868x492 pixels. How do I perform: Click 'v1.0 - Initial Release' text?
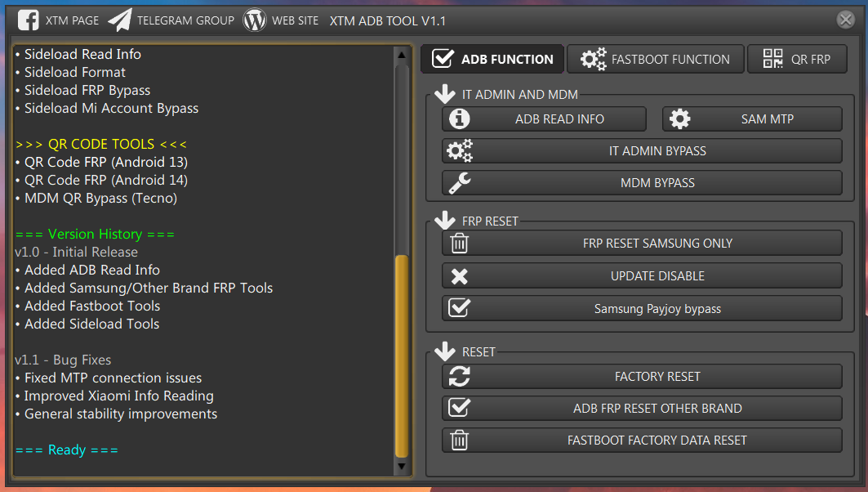(77, 252)
